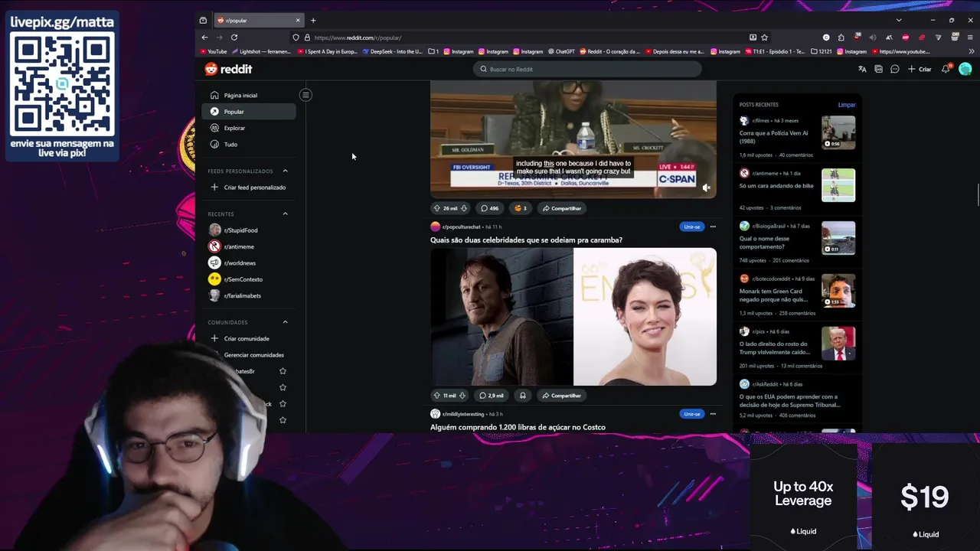Open DeepSeek bookmark
The height and width of the screenshot is (551, 980).
pos(392,51)
